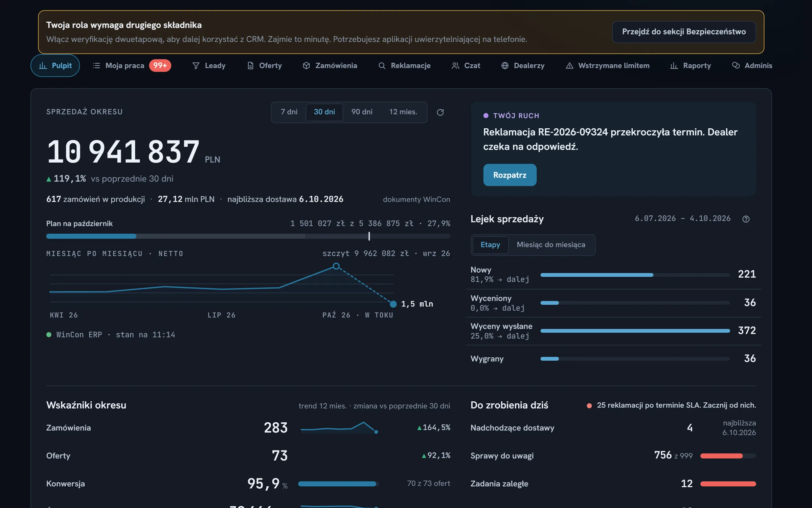
Task: Click the WinCon ERP stan na 11:14 status
Action: 111,335
